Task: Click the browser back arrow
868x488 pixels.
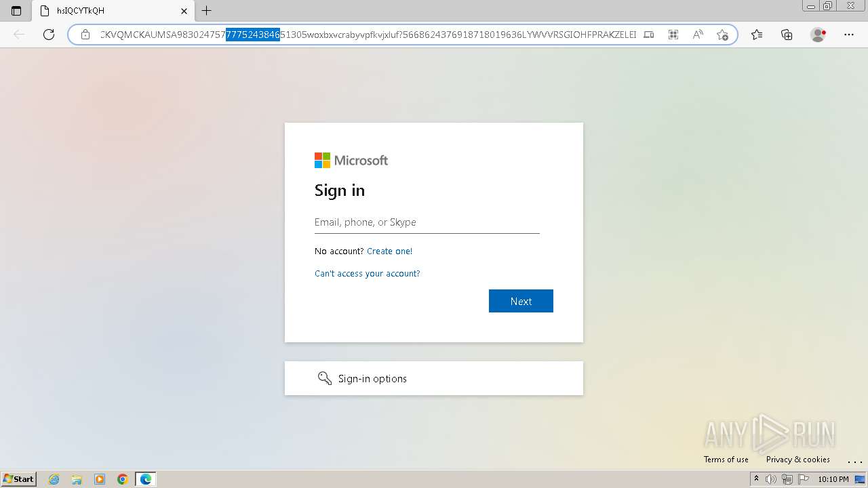Action: [x=19, y=35]
